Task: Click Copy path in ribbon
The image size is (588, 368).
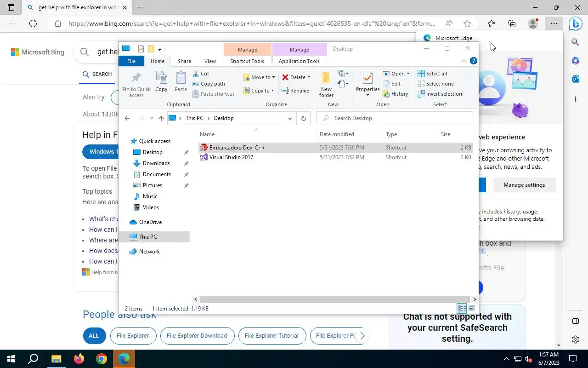Action: point(209,84)
